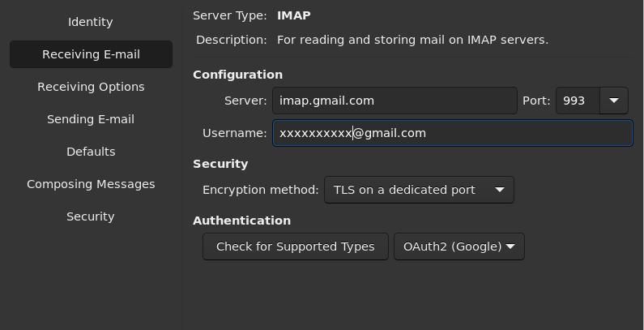Viewport: 644px width, 330px height.
Task: Click the Username label
Action: point(234,133)
